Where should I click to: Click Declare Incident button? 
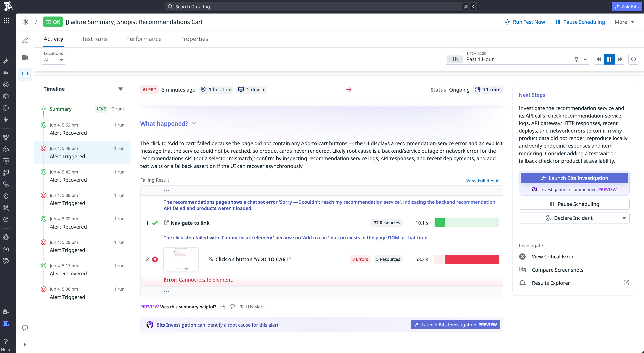click(x=569, y=218)
